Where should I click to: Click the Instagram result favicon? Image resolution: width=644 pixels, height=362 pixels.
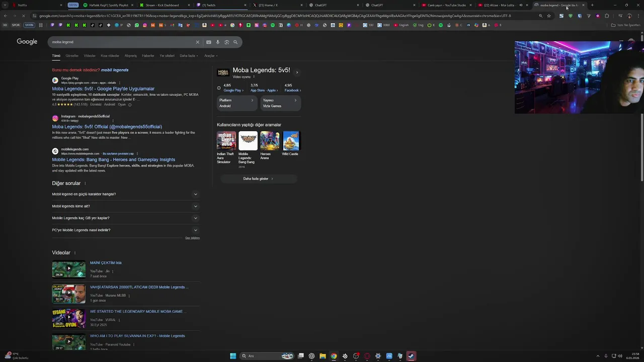pos(55,118)
